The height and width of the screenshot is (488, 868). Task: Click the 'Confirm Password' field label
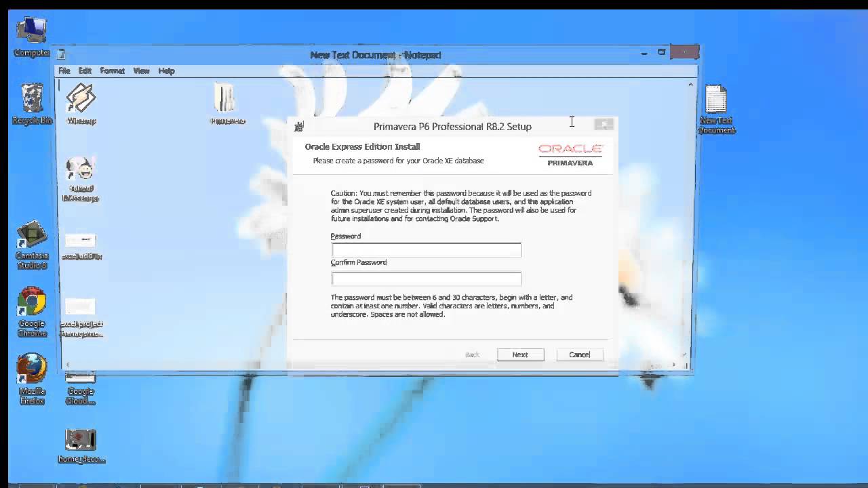tap(359, 262)
